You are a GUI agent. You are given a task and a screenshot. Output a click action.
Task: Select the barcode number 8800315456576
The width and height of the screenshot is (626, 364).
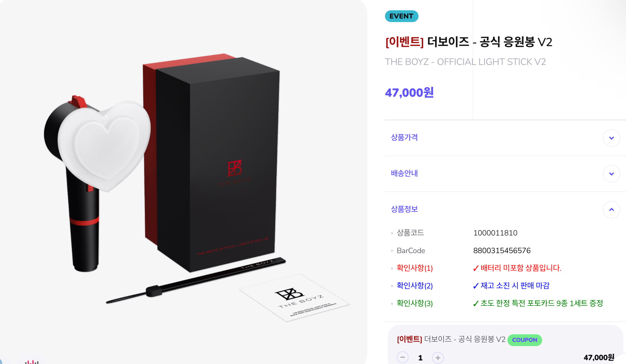pyautogui.click(x=502, y=251)
